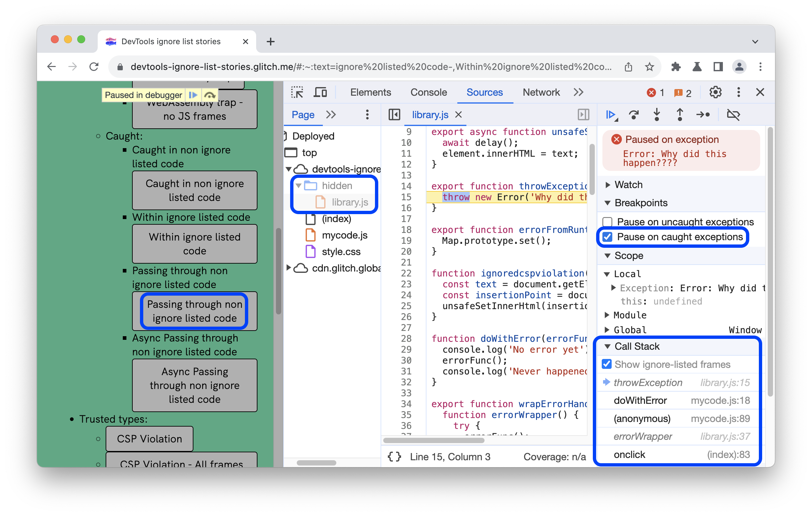
Task: Click the Step over next function call icon
Action: point(634,115)
